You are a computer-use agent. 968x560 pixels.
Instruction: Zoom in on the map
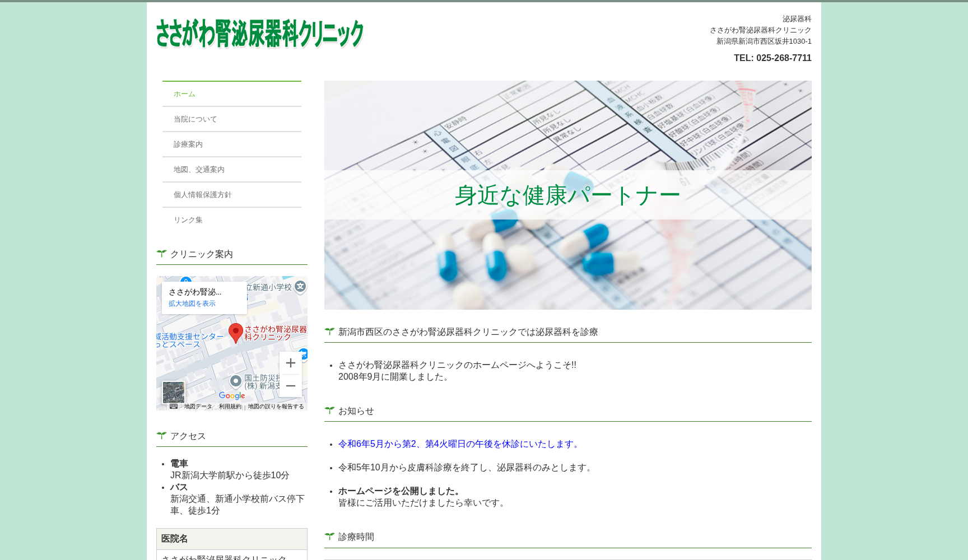pos(290,363)
